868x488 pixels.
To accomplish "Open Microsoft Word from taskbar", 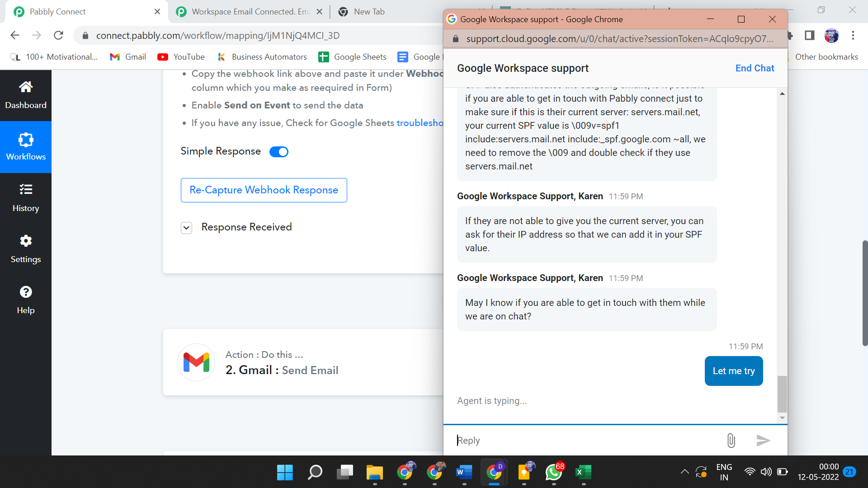I will tap(464, 472).
